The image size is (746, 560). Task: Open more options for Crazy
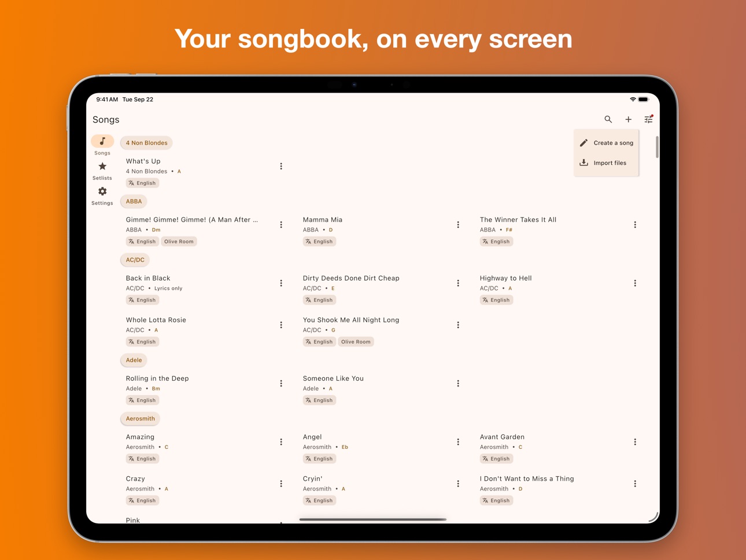click(x=281, y=484)
